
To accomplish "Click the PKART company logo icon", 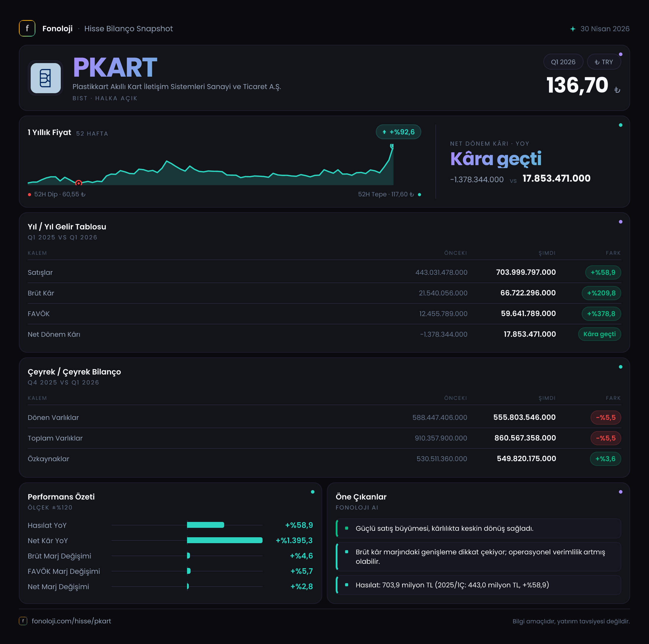I will point(46,78).
